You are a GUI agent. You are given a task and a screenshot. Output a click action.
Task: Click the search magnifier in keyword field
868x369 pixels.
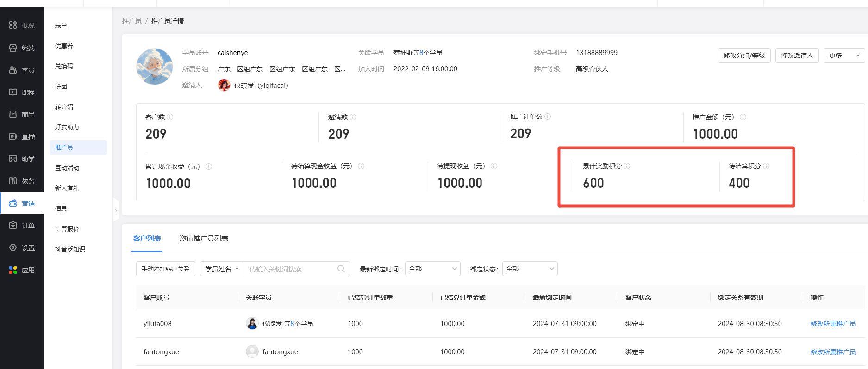pyautogui.click(x=341, y=269)
